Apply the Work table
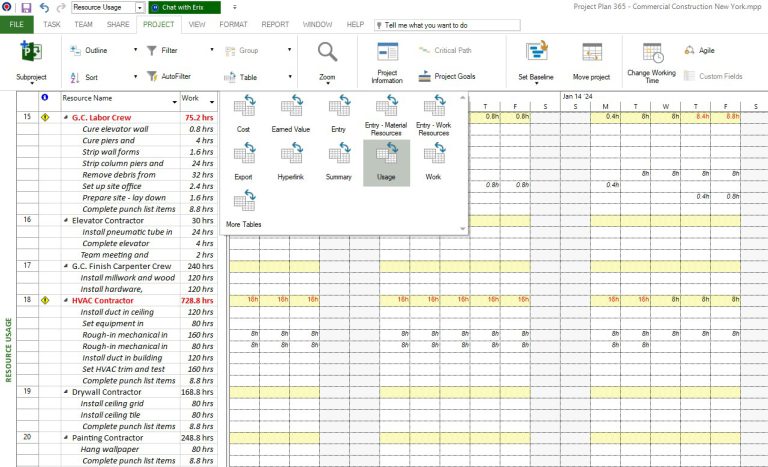 click(x=433, y=162)
